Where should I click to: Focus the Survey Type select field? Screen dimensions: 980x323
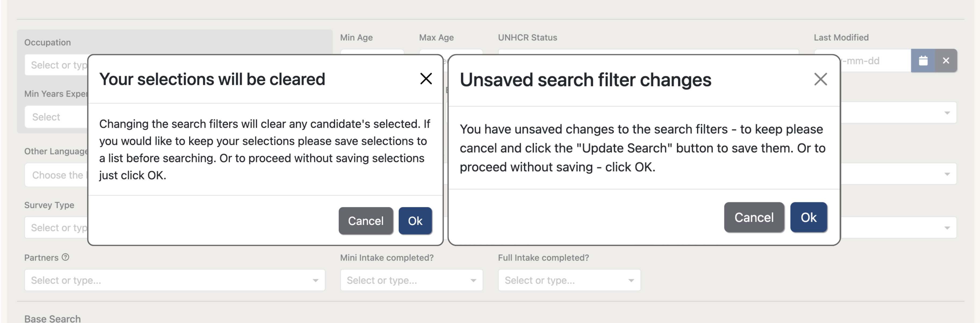pos(57,227)
